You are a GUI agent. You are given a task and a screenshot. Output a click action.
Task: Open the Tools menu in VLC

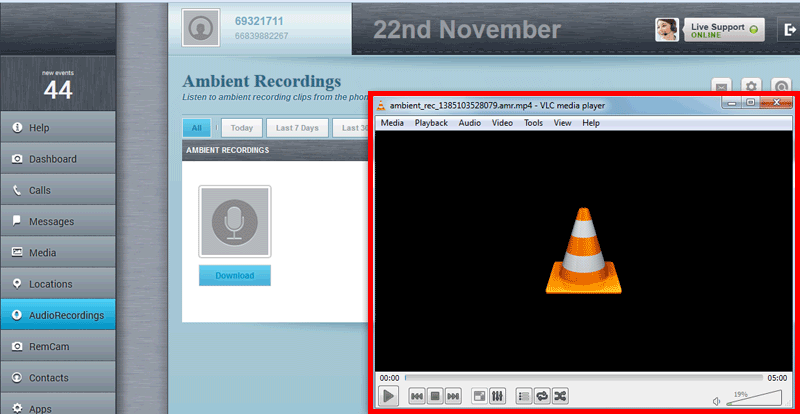pyautogui.click(x=533, y=123)
